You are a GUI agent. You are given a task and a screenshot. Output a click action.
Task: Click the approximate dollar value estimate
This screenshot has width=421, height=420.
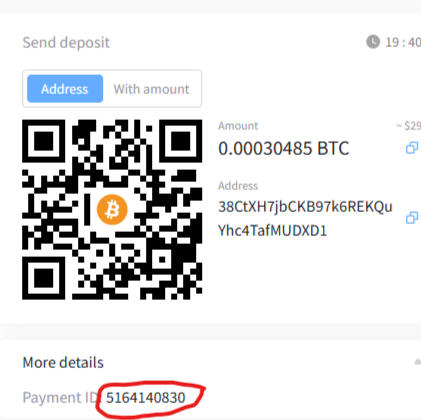pyautogui.click(x=409, y=126)
